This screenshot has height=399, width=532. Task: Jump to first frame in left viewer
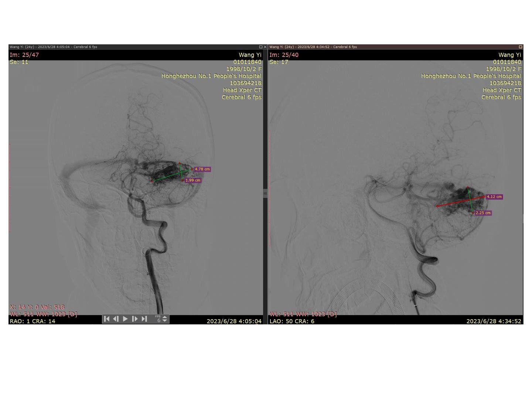(106, 319)
